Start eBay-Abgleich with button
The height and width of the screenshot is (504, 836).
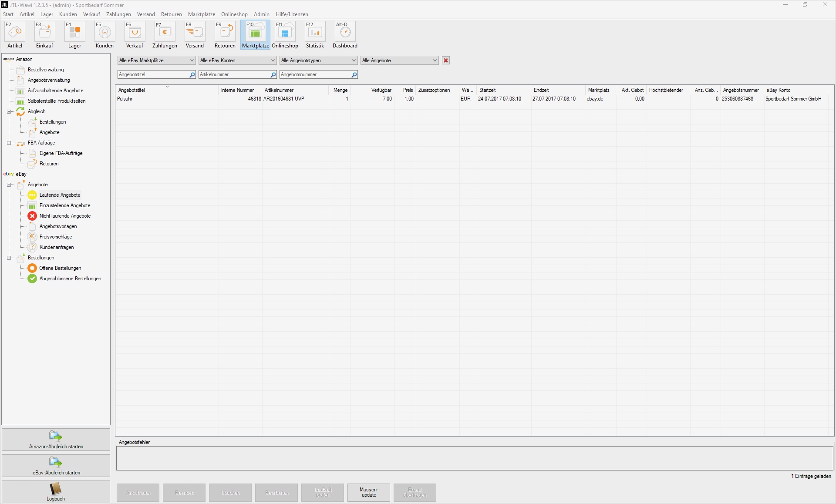coord(56,466)
